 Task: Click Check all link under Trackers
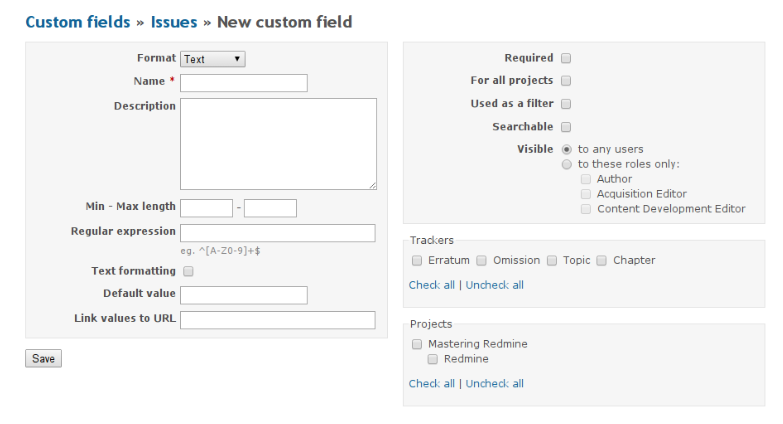431,285
